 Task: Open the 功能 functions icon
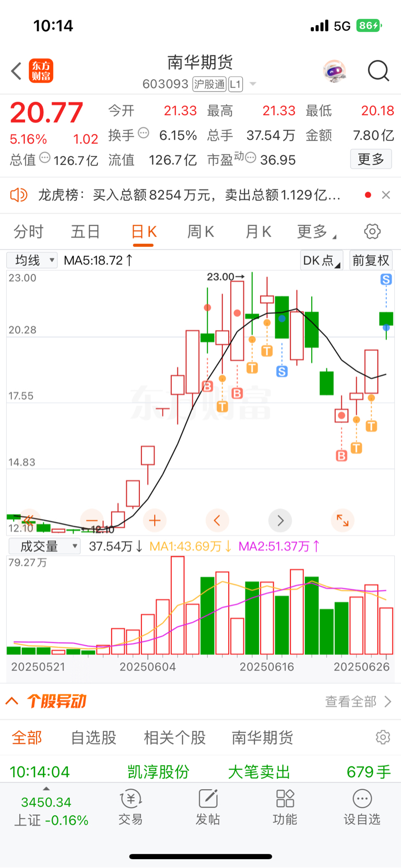coord(285,807)
